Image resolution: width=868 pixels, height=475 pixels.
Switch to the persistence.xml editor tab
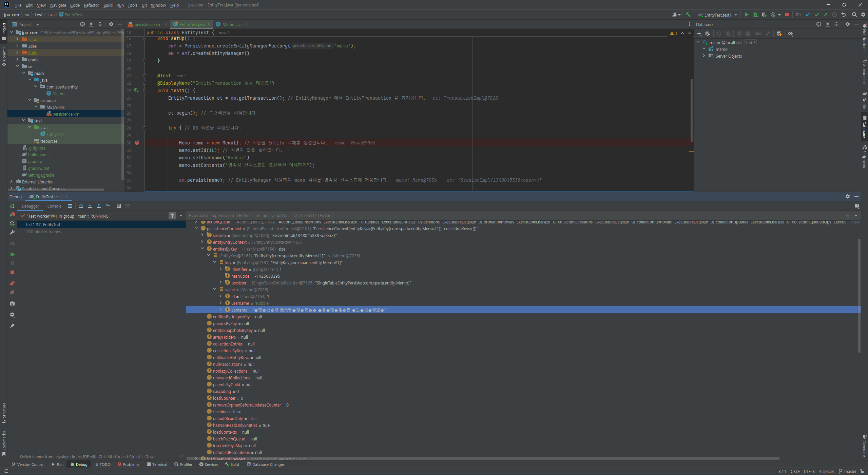click(x=148, y=24)
